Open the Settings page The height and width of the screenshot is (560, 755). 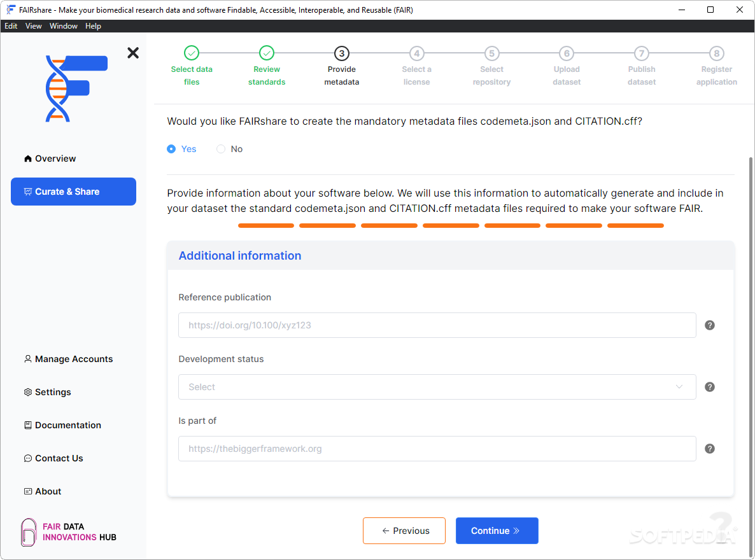74,392
